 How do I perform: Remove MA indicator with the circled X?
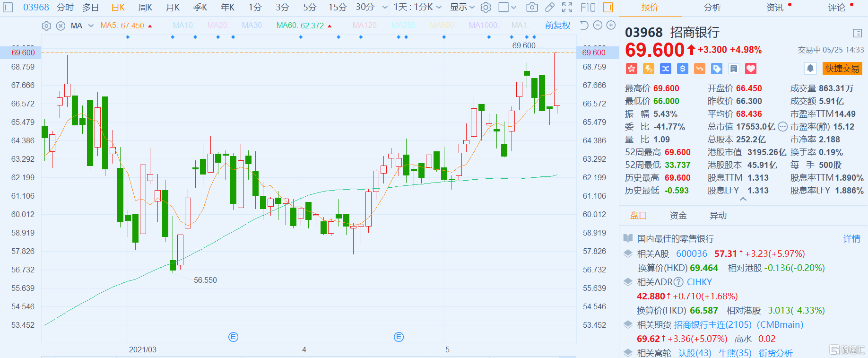pyautogui.click(x=61, y=26)
